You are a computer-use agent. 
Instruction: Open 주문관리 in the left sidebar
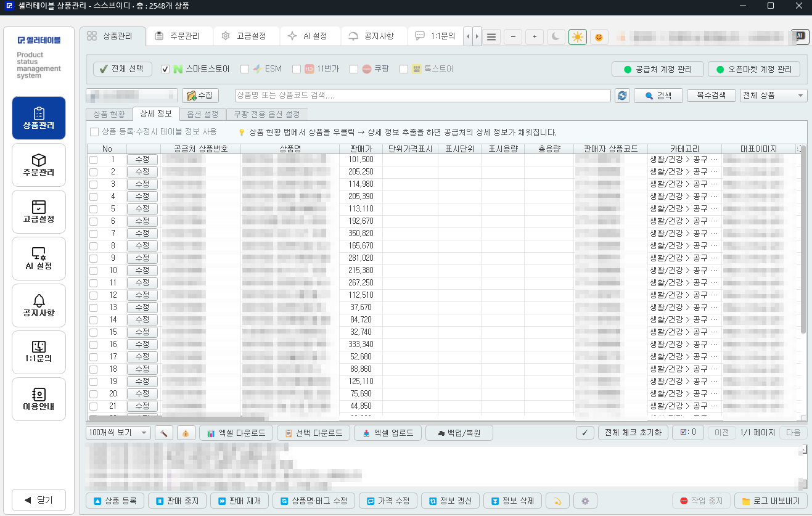pyautogui.click(x=39, y=165)
